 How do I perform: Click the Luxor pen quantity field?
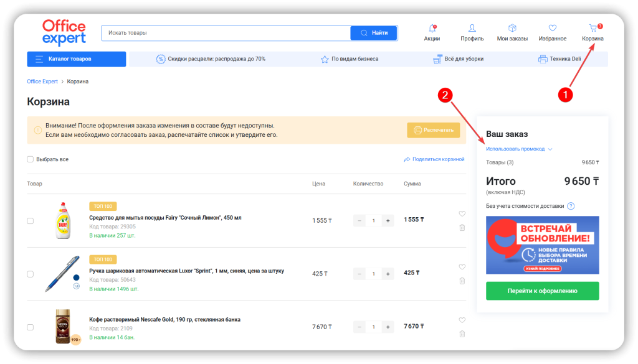(x=374, y=274)
